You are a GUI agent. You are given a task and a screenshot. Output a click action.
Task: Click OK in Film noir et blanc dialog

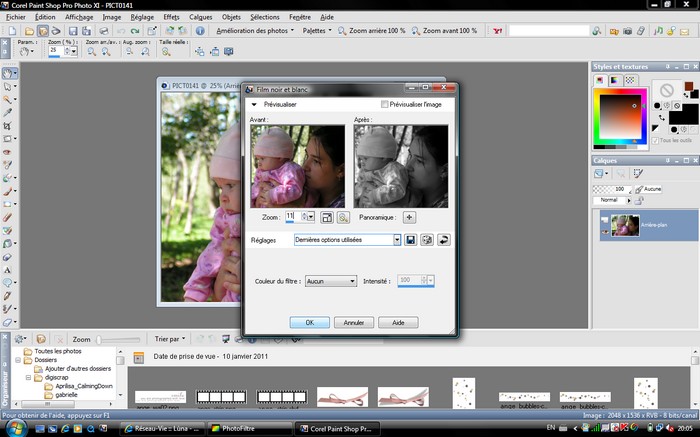309,322
